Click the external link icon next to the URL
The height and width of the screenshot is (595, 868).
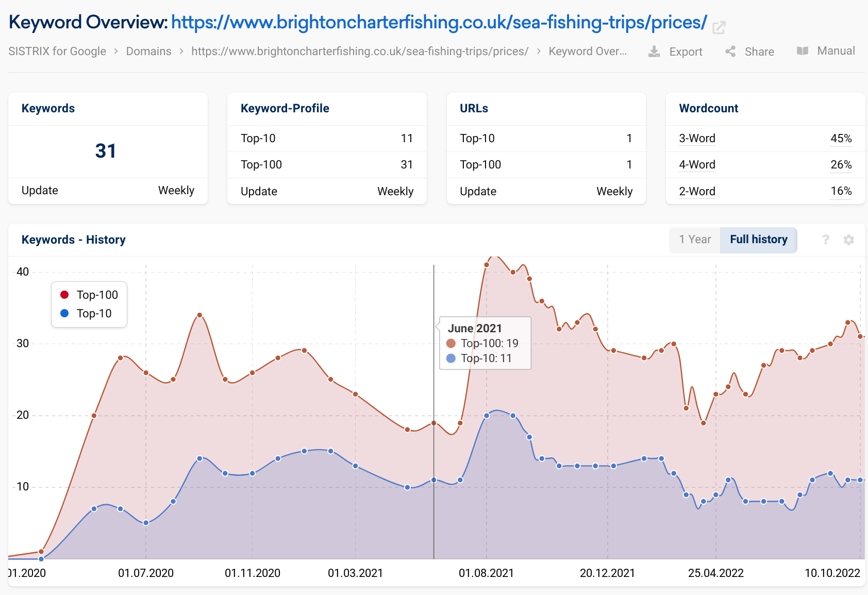(720, 27)
